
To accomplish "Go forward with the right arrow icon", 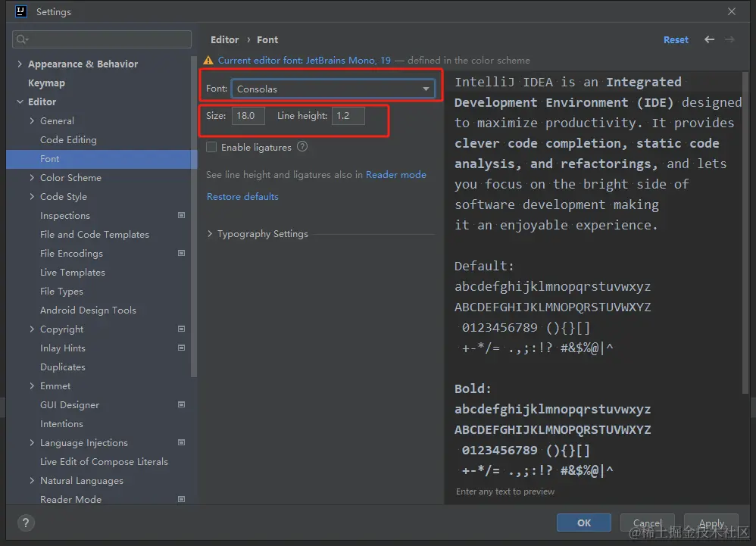I will click(729, 39).
